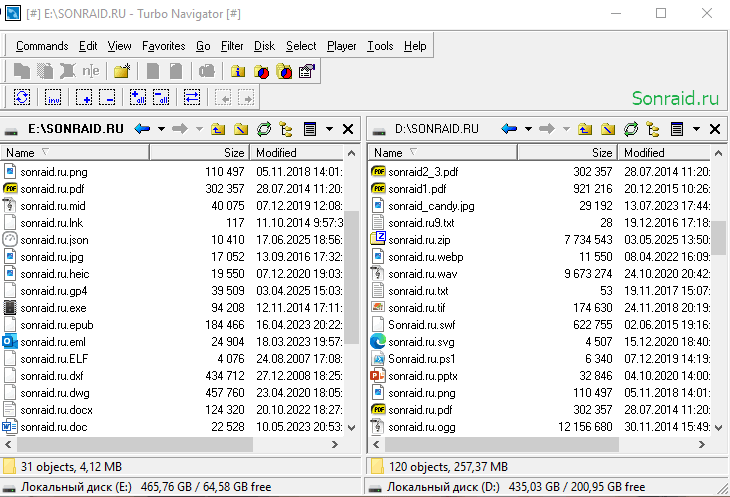Click the left panel vertical scrollbar thumb
730x497 pixels.
352,276
